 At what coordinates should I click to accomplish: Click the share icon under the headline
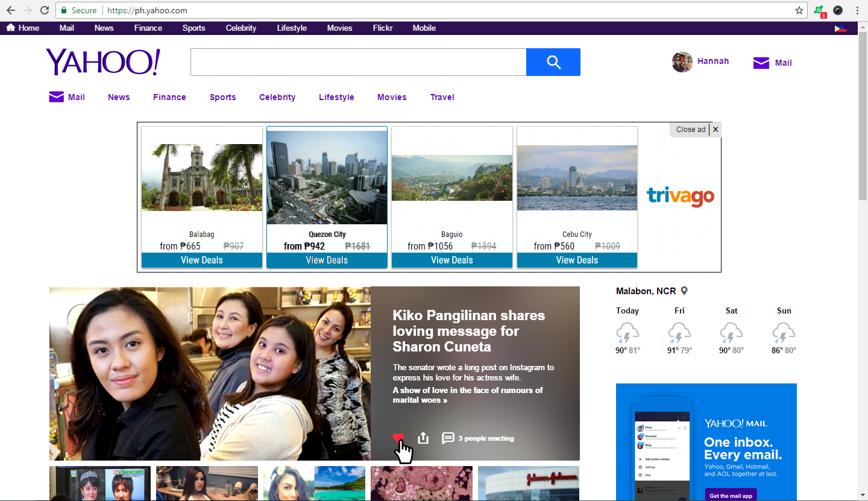[423, 438]
